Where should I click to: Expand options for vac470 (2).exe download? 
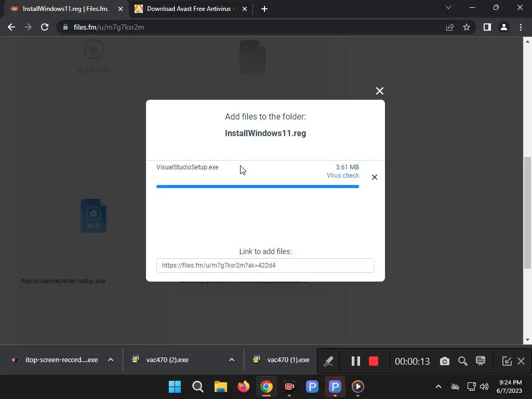coord(232,360)
